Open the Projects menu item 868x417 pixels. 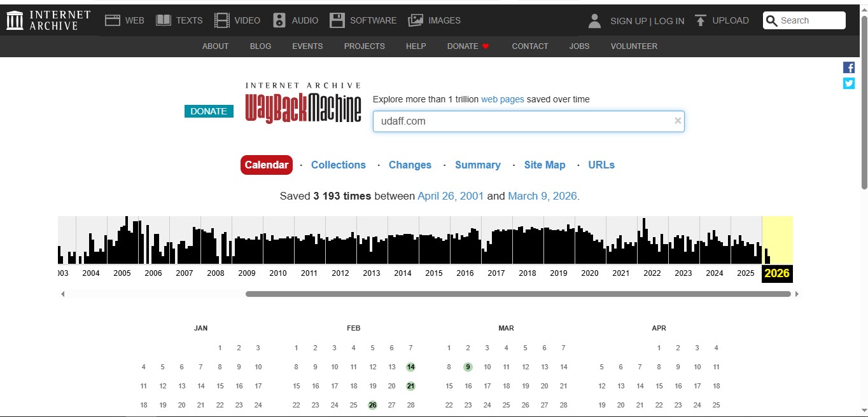coord(365,46)
